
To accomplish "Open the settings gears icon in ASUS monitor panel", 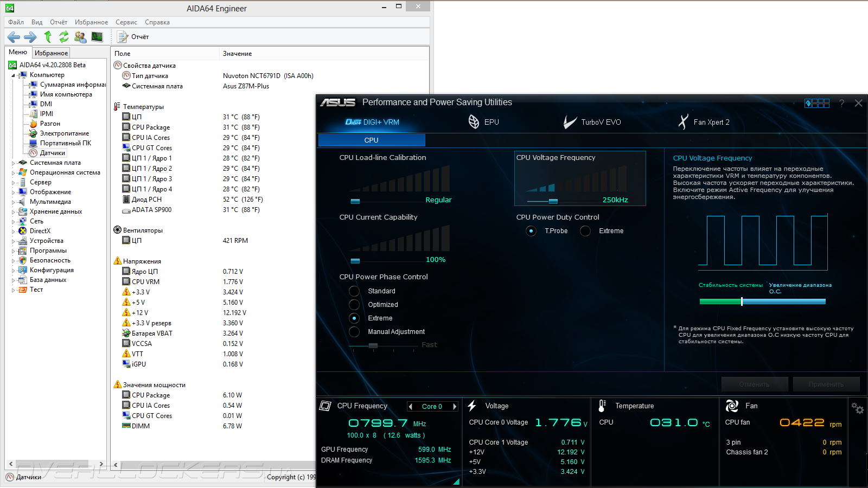I will point(857,408).
